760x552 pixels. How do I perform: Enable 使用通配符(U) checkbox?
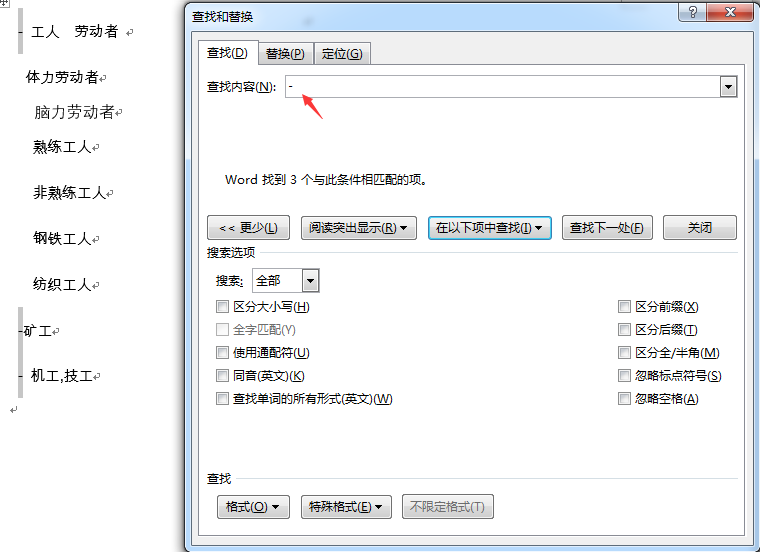click(x=222, y=352)
